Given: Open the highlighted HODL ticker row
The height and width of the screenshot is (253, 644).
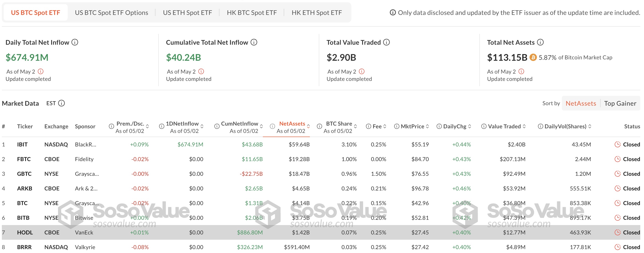Looking at the screenshot, I should tap(321, 232).
